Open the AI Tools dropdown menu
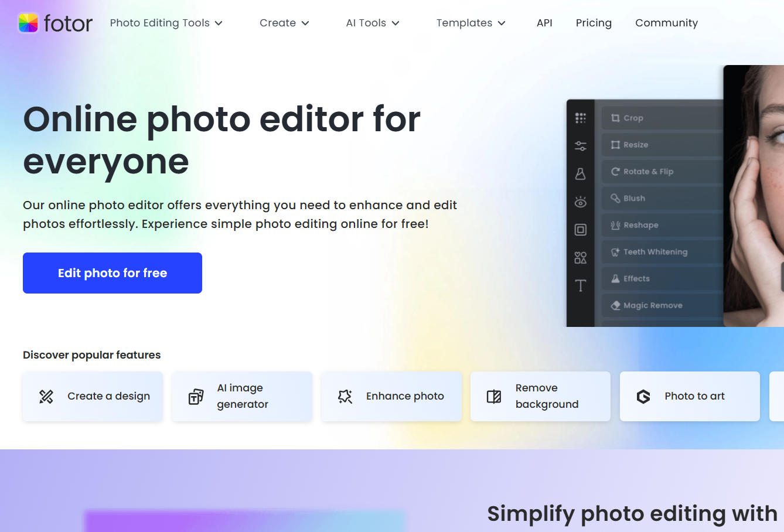 pyautogui.click(x=373, y=23)
